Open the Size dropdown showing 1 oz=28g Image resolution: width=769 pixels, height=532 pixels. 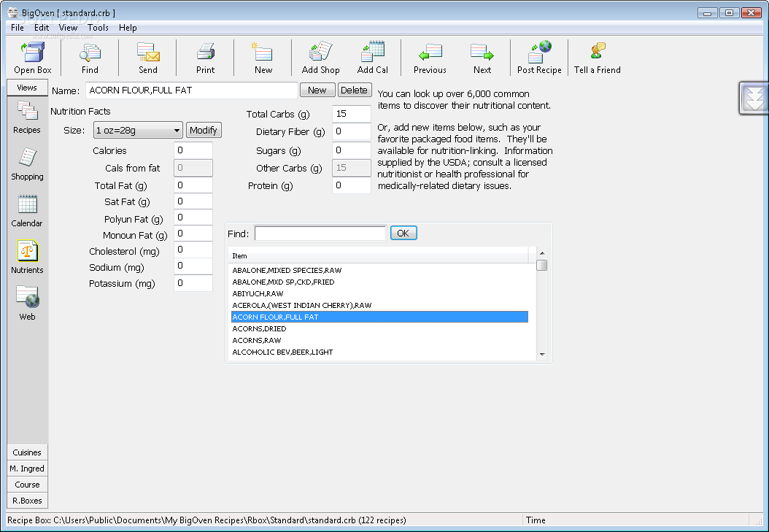click(138, 131)
